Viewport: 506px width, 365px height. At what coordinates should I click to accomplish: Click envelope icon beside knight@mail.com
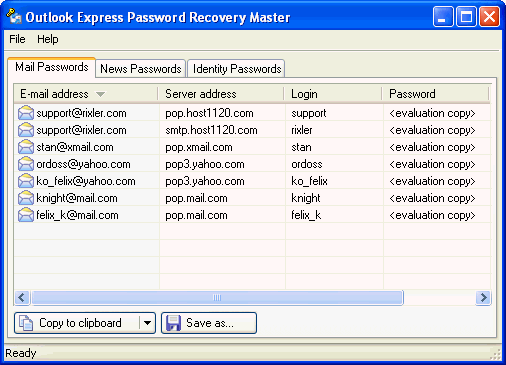26,198
